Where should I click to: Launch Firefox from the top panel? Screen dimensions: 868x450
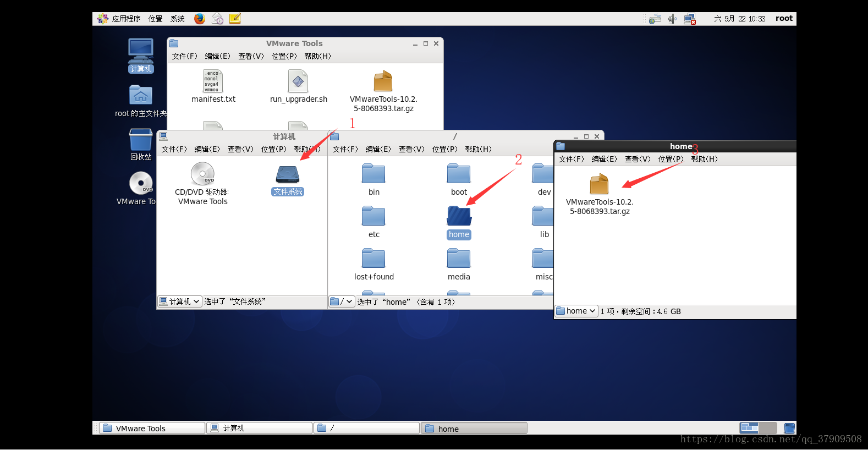pyautogui.click(x=200, y=19)
